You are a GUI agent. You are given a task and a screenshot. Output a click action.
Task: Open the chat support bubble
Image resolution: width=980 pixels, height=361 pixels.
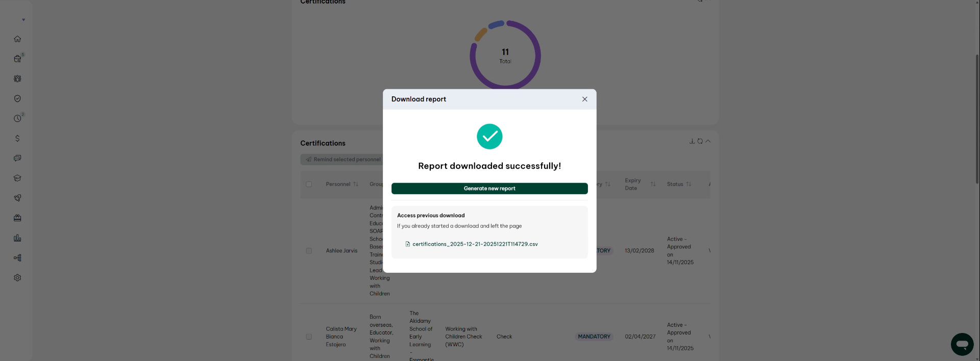tap(962, 344)
